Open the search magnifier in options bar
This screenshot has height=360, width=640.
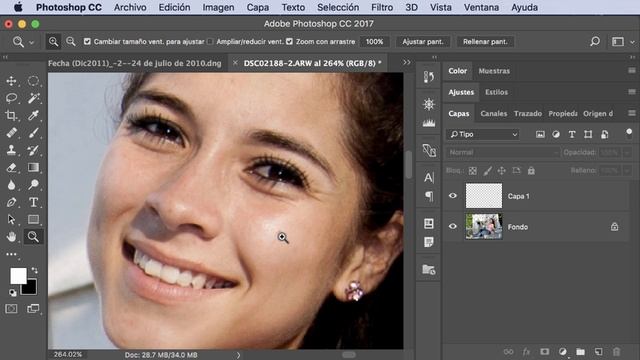point(595,41)
